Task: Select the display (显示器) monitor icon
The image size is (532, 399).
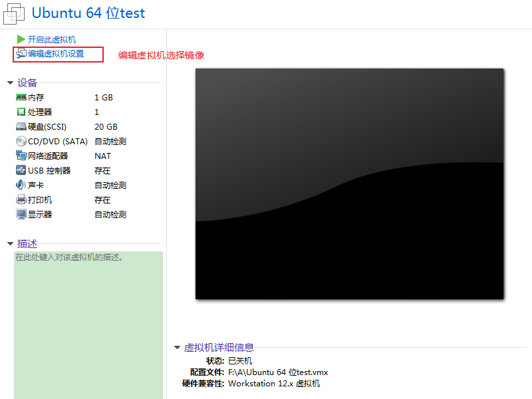Action: 21,215
